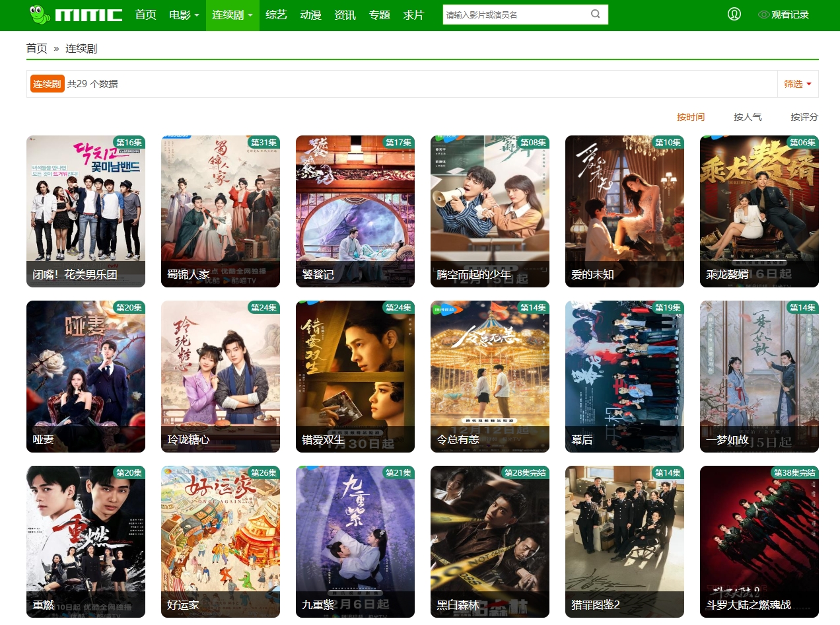Open the 求片 page
The width and height of the screenshot is (840, 625).
pyautogui.click(x=414, y=15)
